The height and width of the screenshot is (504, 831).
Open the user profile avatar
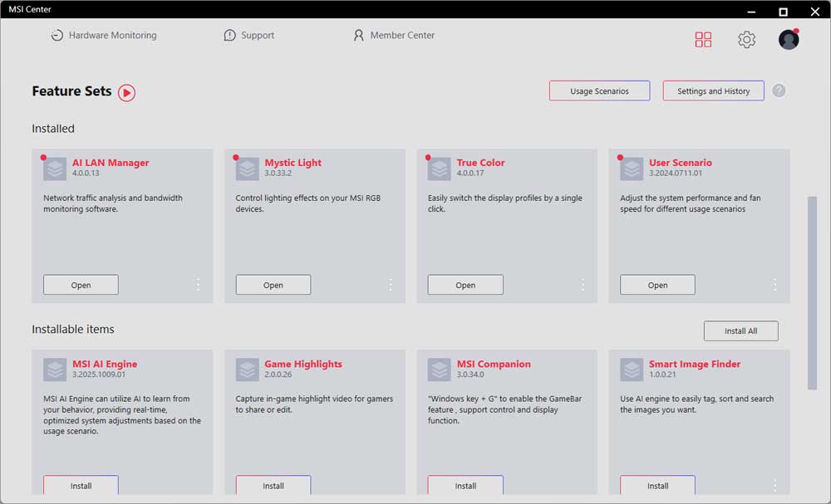point(789,39)
